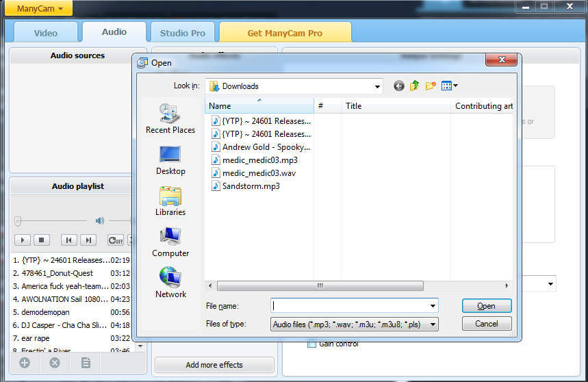Open the ManyCam main menu dropdown
This screenshot has height=382, width=588.
click(38, 8)
